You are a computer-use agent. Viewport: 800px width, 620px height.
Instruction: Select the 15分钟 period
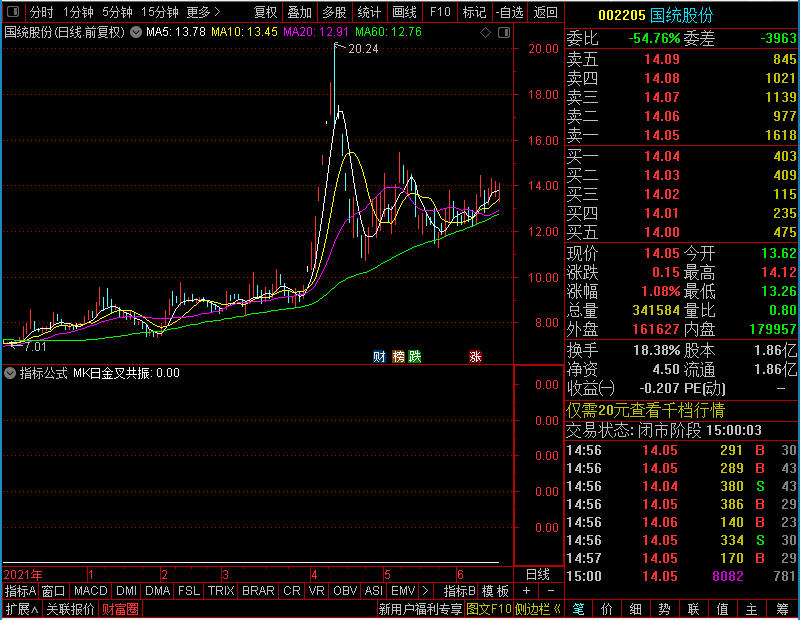point(159,12)
